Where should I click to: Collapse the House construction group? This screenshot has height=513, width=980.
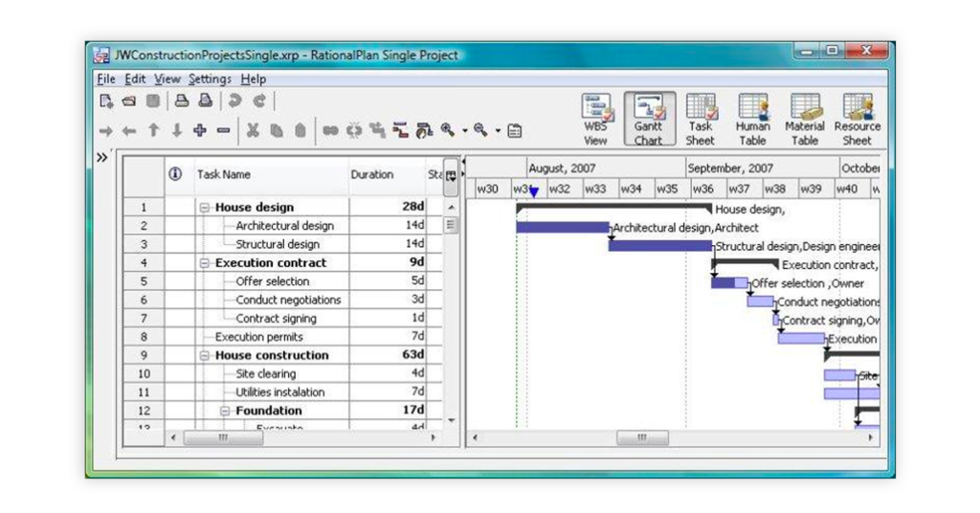point(205,355)
